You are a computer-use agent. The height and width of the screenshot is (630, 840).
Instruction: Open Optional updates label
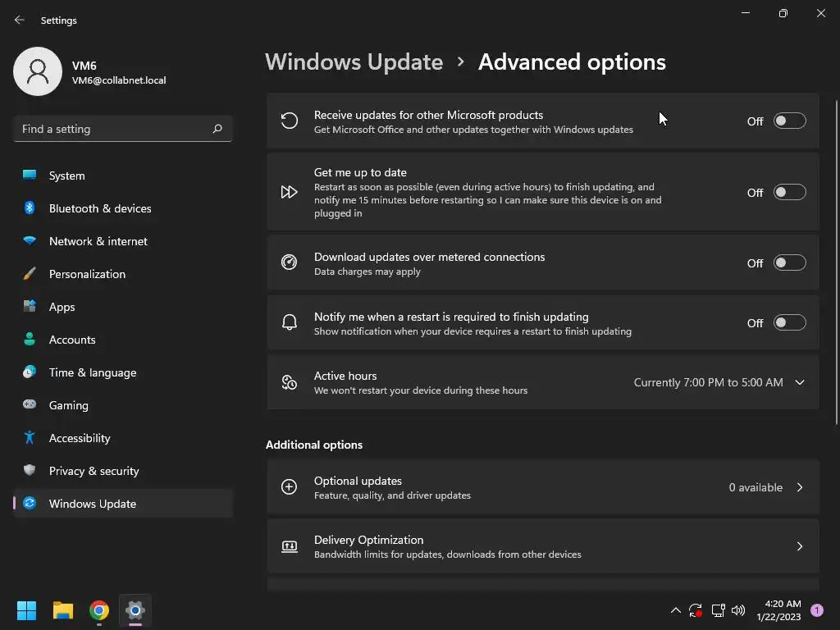tap(358, 481)
